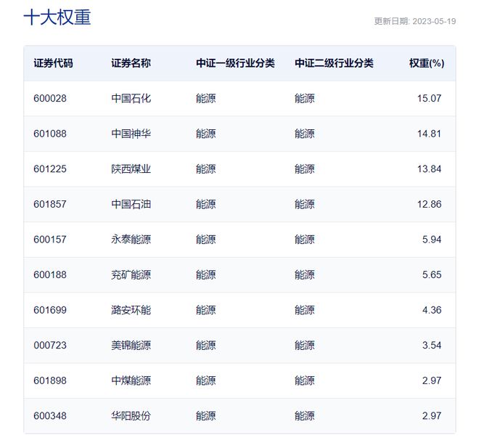Select stock code 600348
This screenshot has width=479, height=448.
click(x=50, y=416)
